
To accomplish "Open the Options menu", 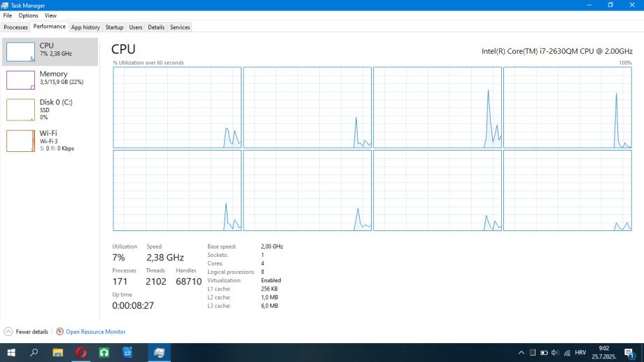I will click(28, 15).
